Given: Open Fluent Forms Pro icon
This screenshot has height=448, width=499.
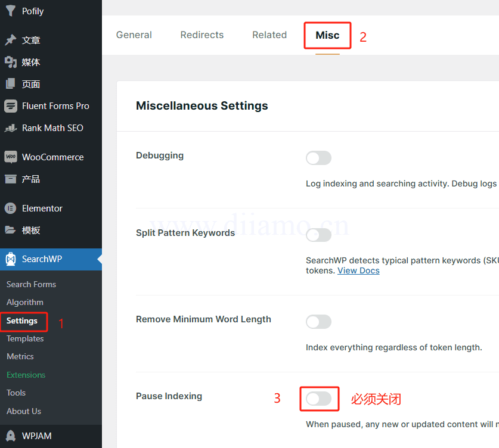Looking at the screenshot, I should (11, 106).
